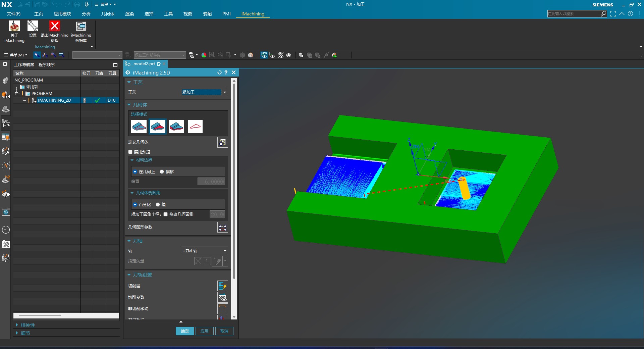The image size is (644, 349).
Task: Enable 修改几何圆角 checkbox
Action: click(166, 214)
